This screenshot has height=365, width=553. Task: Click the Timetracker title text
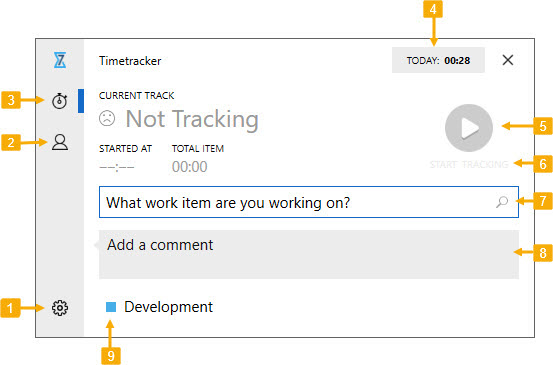tap(130, 61)
